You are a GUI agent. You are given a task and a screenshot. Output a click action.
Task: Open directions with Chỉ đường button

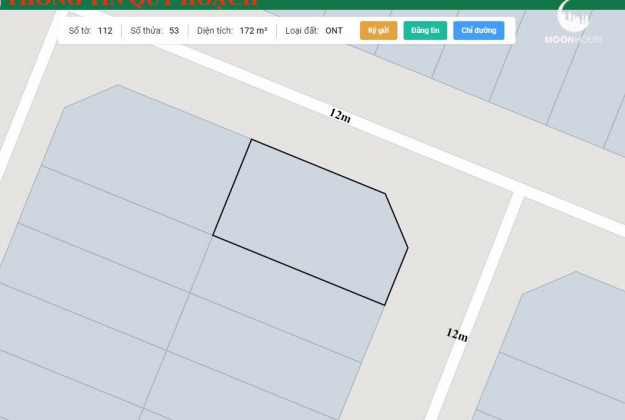pyautogui.click(x=478, y=31)
